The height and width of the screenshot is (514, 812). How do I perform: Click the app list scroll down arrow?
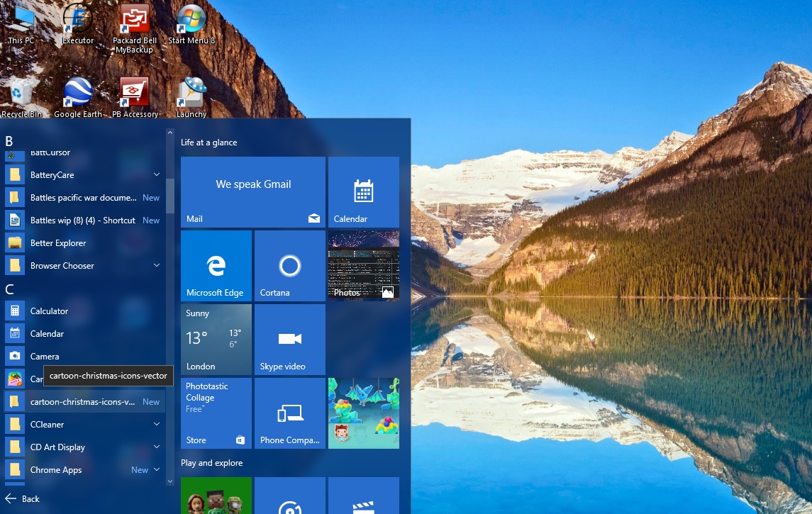170,481
